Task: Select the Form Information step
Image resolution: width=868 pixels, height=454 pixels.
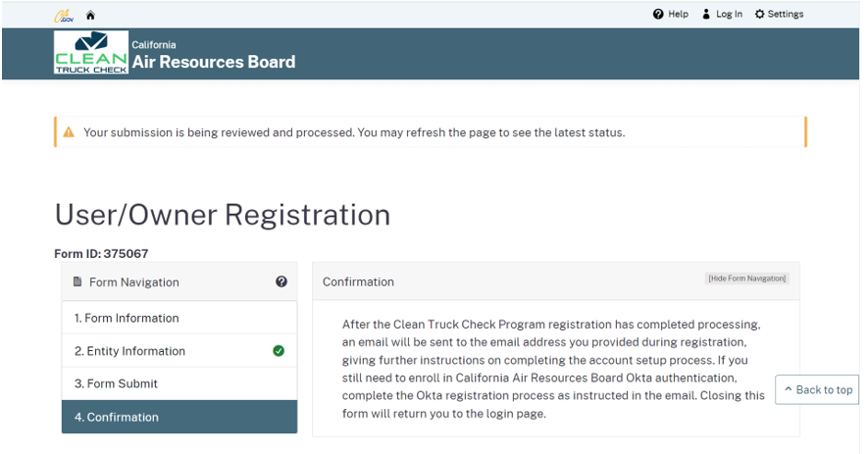Action: pos(127,318)
